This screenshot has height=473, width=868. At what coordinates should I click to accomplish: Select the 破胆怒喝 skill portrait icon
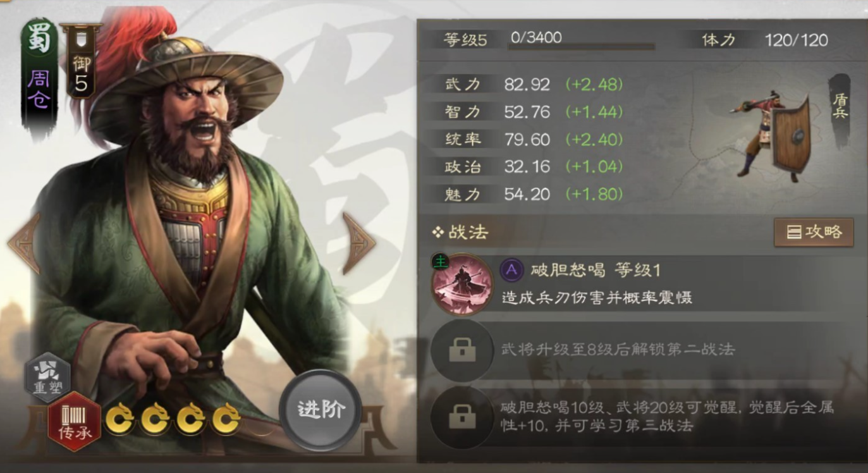point(462,284)
